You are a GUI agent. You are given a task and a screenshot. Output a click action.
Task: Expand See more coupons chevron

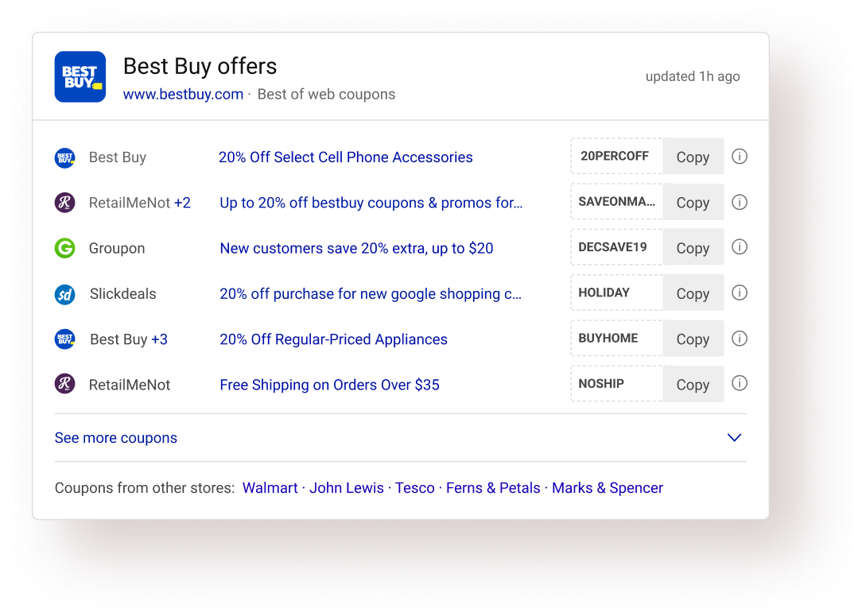click(x=734, y=438)
